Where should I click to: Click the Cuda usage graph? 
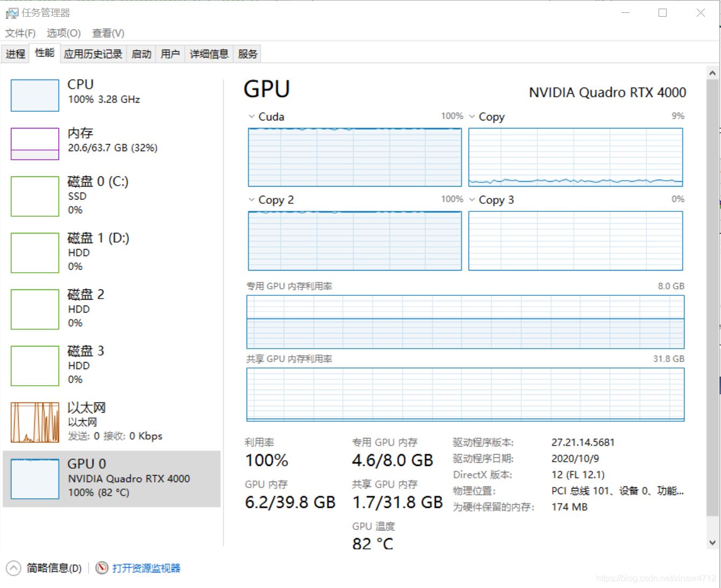tap(355, 157)
